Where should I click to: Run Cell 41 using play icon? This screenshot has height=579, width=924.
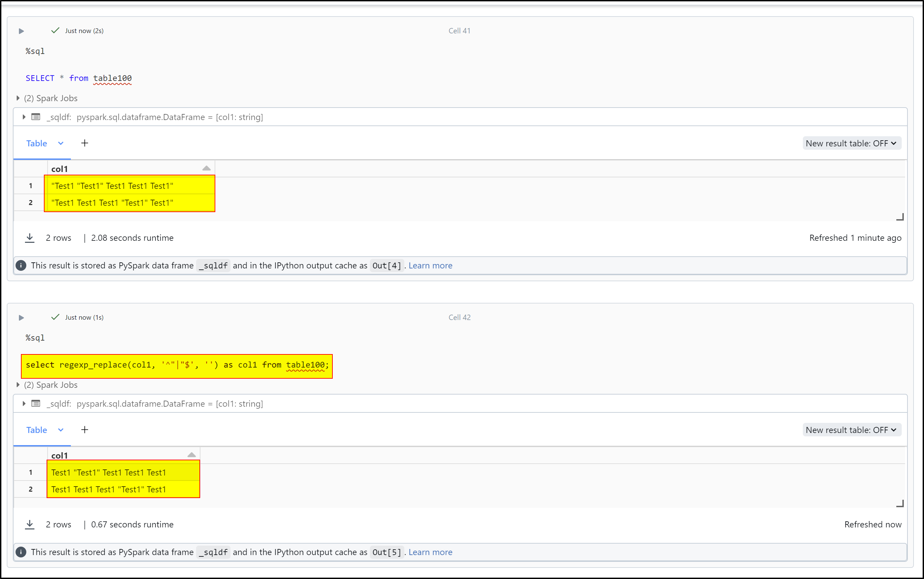(22, 31)
